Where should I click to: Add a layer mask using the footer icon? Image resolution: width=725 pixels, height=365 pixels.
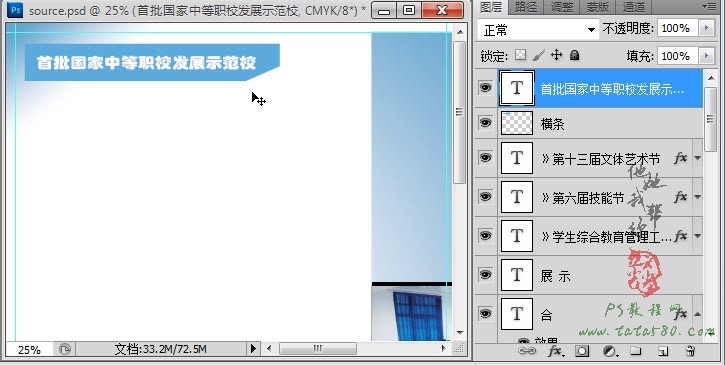pyautogui.click(x=582, y=352)
